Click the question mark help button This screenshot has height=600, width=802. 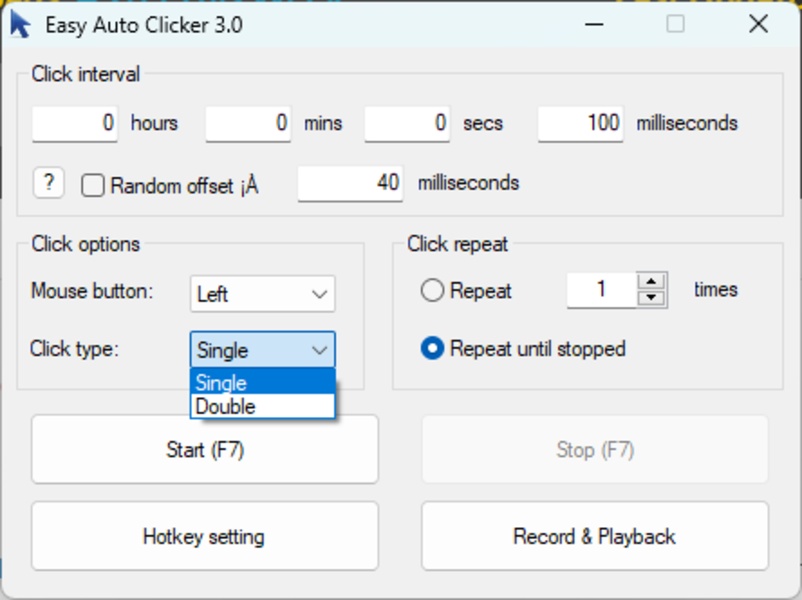point(48,183)
